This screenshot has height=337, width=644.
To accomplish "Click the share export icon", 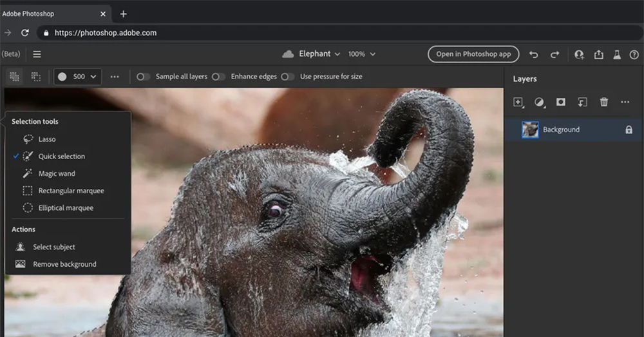I will 599,54.
